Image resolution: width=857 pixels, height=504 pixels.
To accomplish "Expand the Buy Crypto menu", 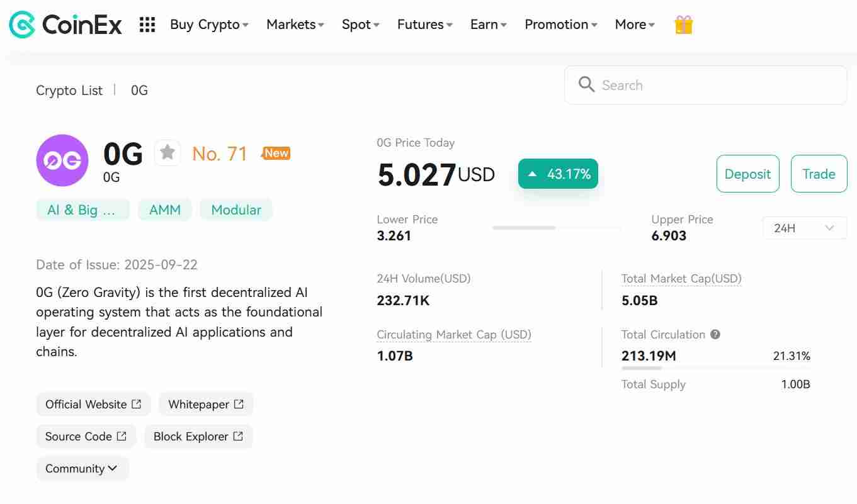I will point(209,25).
